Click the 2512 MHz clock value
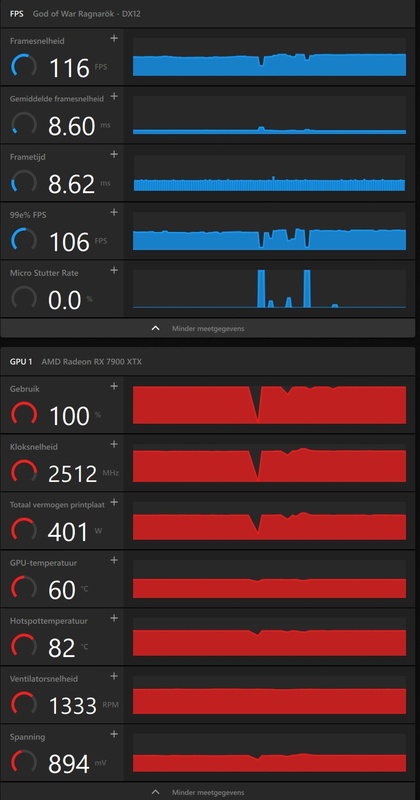This screenshot has width=420, height=800. coord(72,474)
